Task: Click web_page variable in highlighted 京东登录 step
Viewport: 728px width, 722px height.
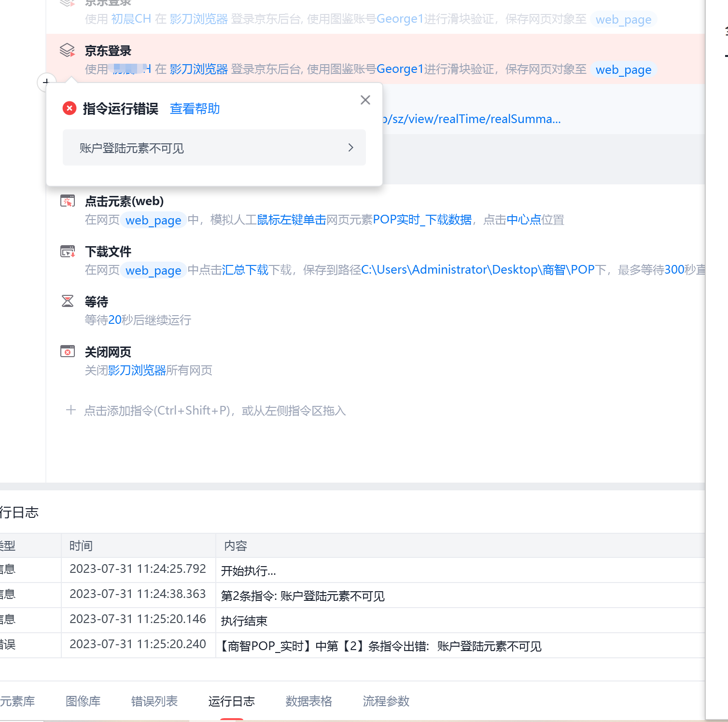Action: click(x=623, y=70)
